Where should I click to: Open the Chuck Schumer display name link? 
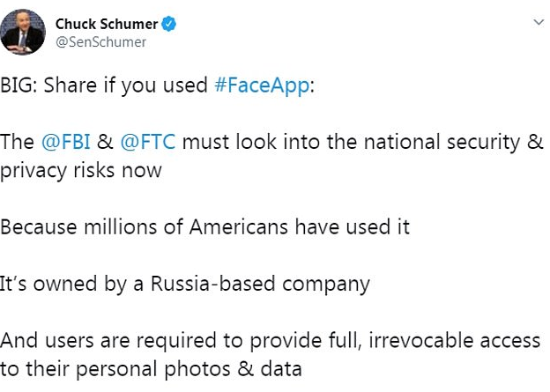coord(104,24)
